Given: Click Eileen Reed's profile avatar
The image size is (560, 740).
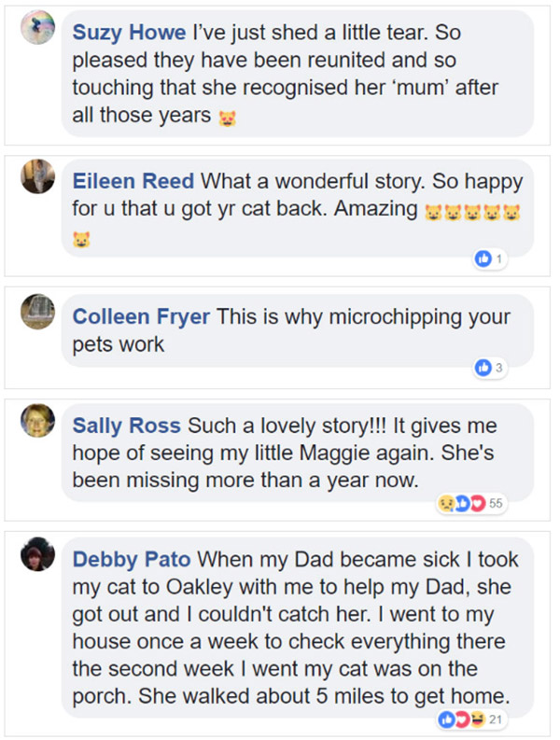Looking at the screenshot, I should click(x=38, y=176).
